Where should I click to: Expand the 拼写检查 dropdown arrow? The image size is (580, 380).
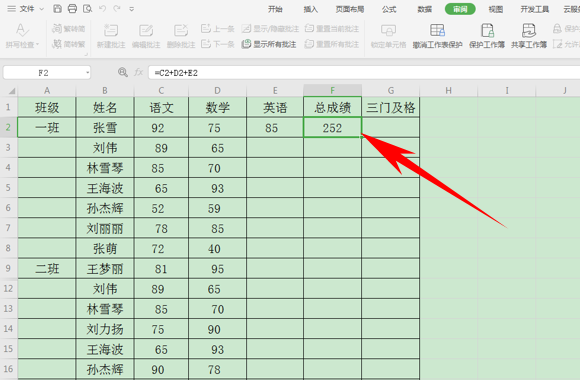click(37, 45)
